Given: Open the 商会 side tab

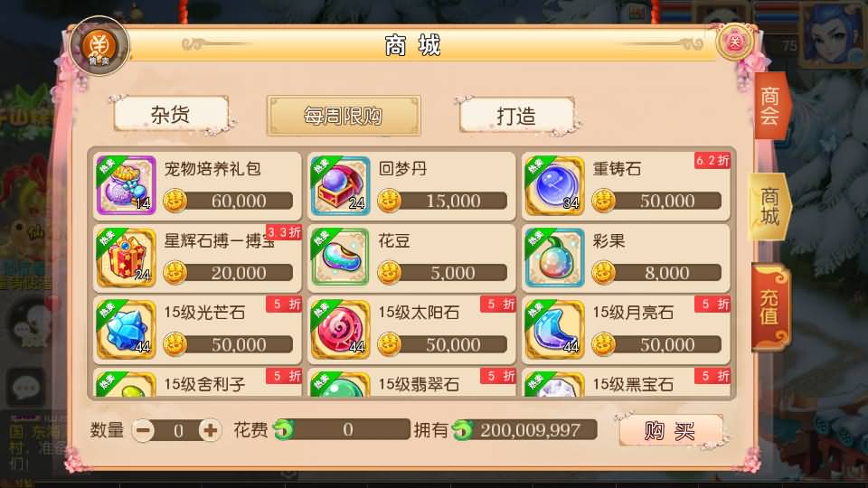Looking at the screenshot, I should 771,106.
